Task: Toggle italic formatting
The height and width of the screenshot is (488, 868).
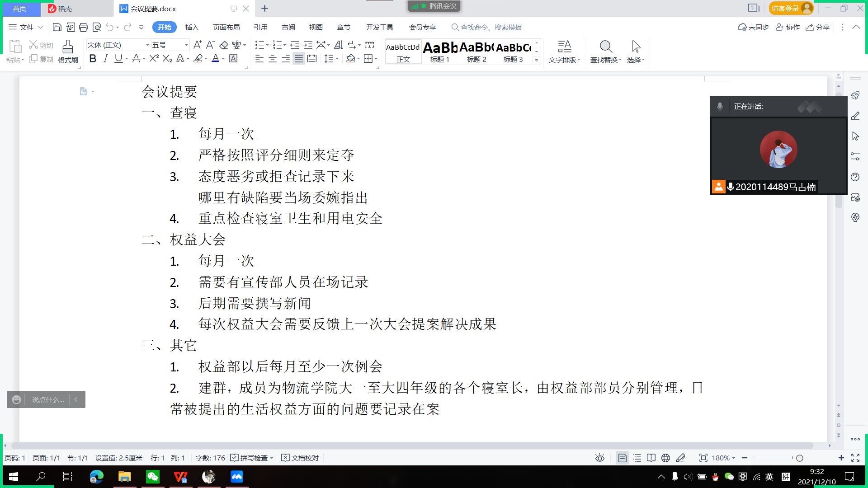Action: (105, 59)
